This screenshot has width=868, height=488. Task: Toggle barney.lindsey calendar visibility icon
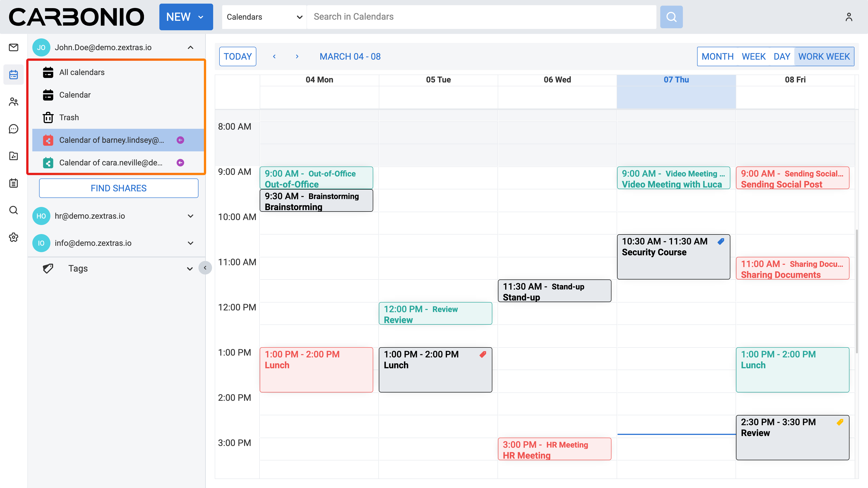point(48,140)
